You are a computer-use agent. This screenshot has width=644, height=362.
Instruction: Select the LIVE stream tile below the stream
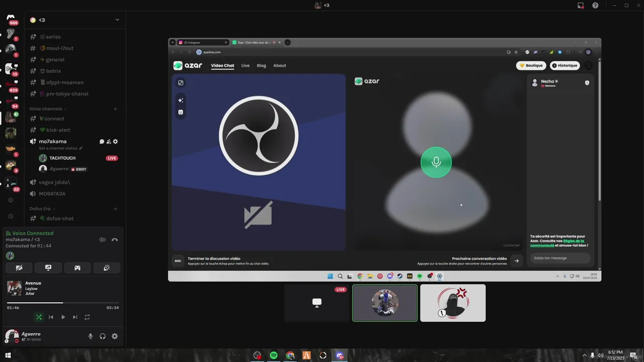pyautogui.click(x=317, y=303)
